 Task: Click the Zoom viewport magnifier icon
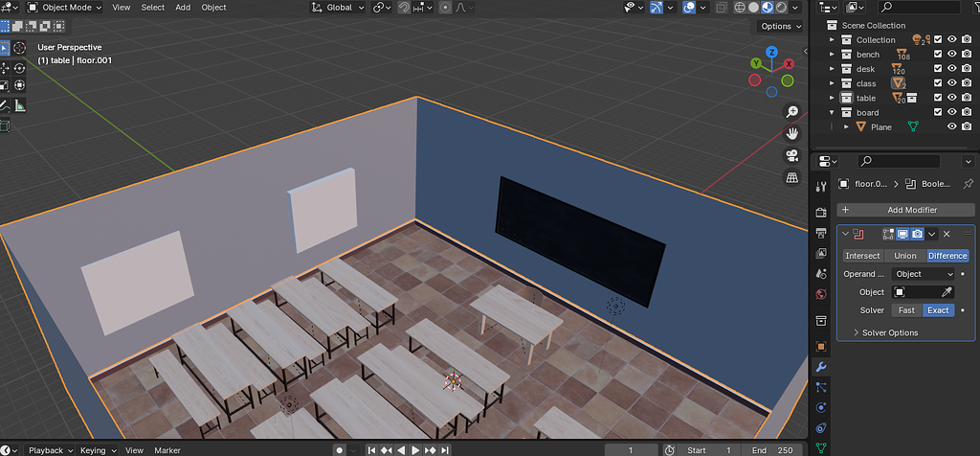click(791, 112)
